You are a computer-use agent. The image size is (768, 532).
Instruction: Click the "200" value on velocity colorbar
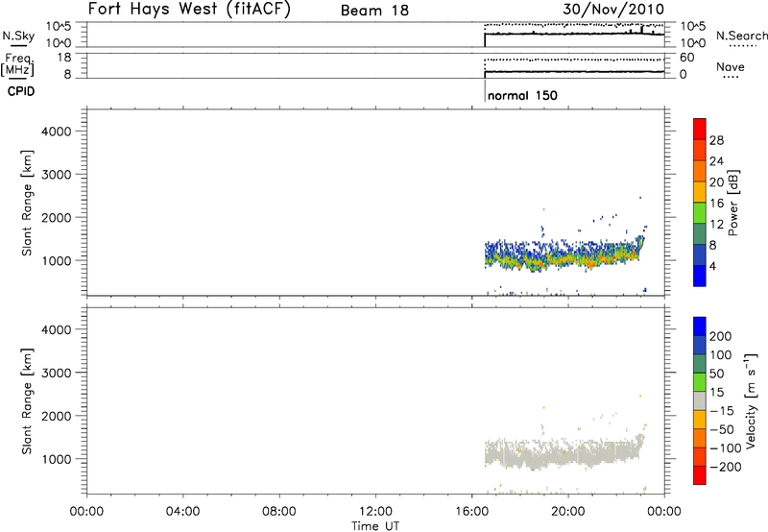[721, 336]
